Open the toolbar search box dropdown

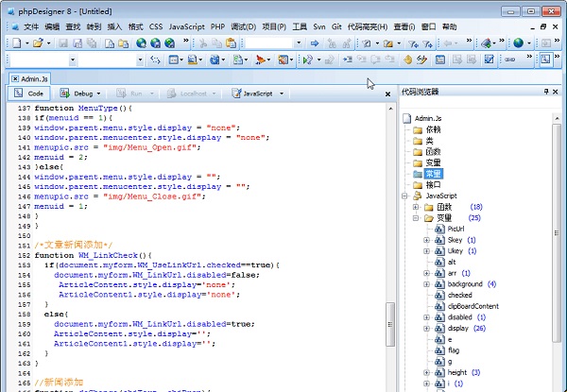(x=299, y=43)
